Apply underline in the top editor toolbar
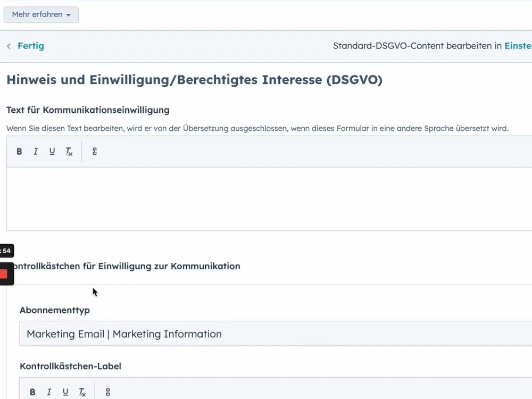 (52, 151)
